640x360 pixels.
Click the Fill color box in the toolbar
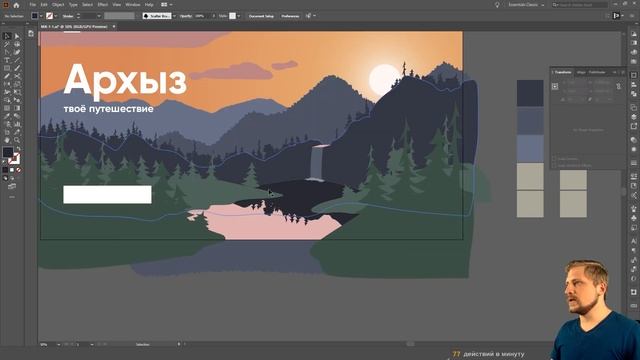pos(8,152)
